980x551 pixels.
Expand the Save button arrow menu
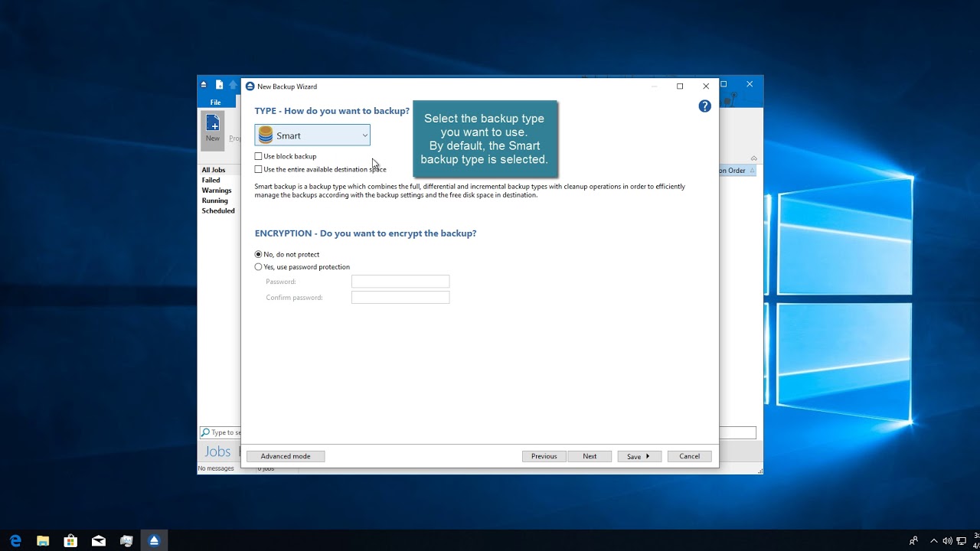(x=649, y=456)
